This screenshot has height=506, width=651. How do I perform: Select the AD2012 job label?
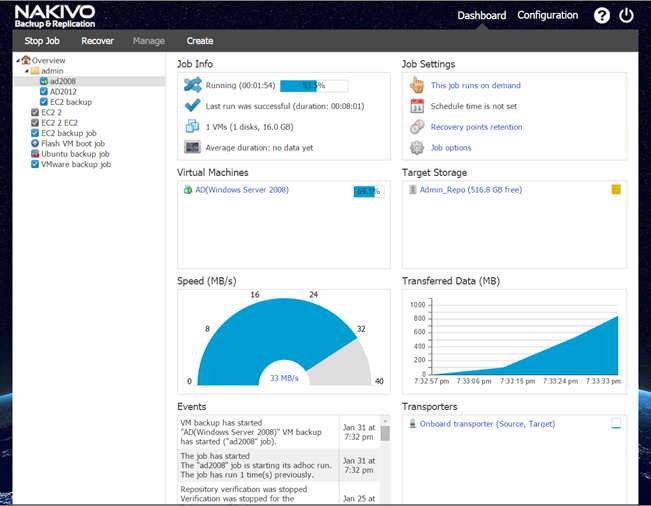63,91
